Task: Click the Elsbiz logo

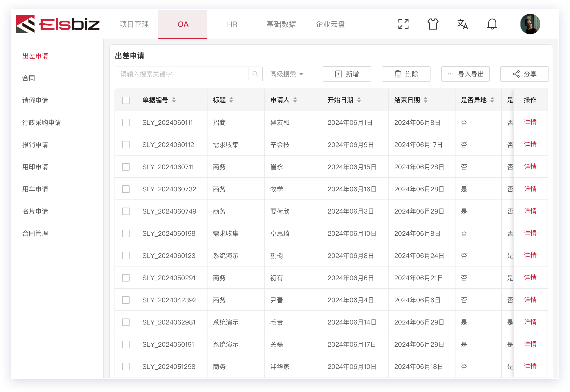Action: pos(58,24)
